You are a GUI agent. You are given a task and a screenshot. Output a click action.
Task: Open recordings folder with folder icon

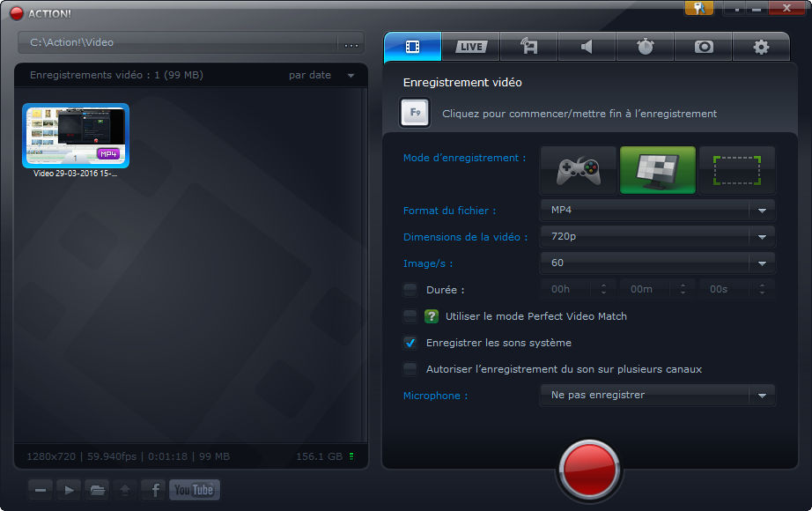(97, 489)
